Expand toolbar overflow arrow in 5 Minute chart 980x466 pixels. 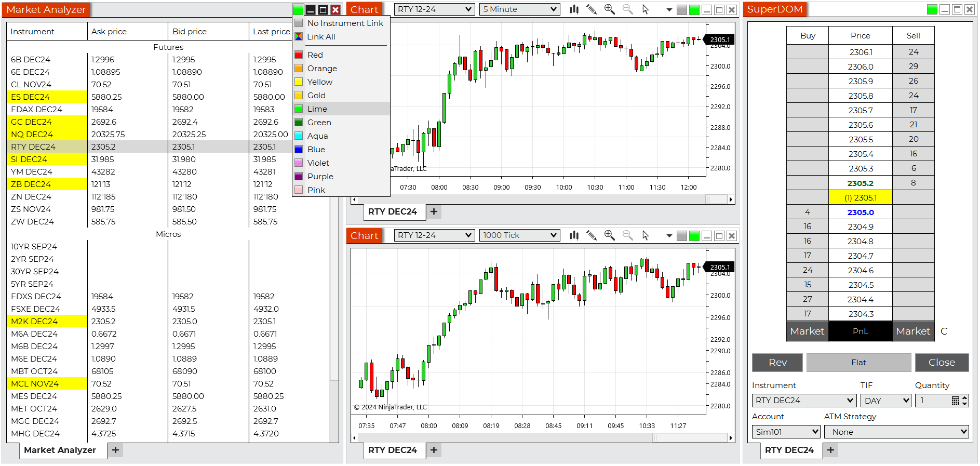pyautogui.click(x=669, y=10)
